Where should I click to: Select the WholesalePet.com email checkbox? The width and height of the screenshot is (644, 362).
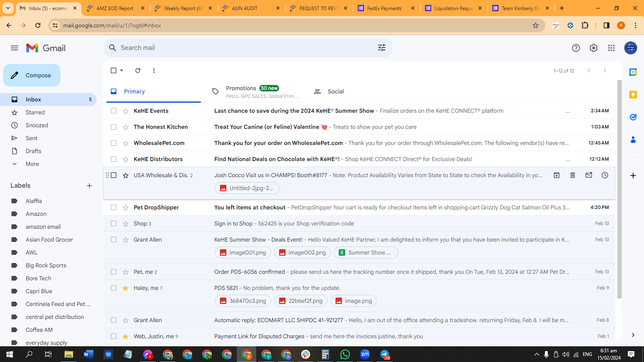pyautogui.click(x=114, y=143)
